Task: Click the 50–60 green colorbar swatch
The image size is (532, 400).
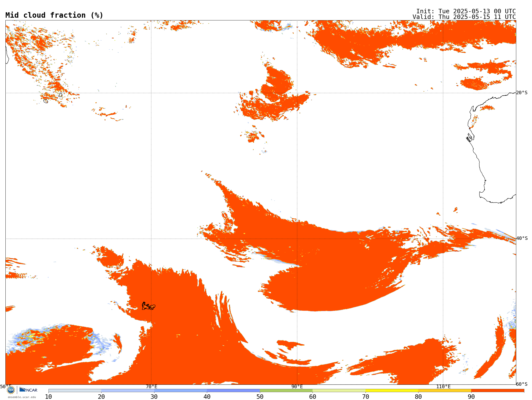Action: point(286,391)
